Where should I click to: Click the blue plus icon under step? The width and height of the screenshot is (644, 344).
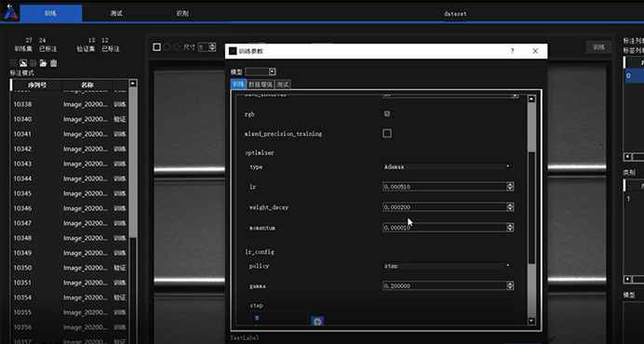(x=317, y=322)
